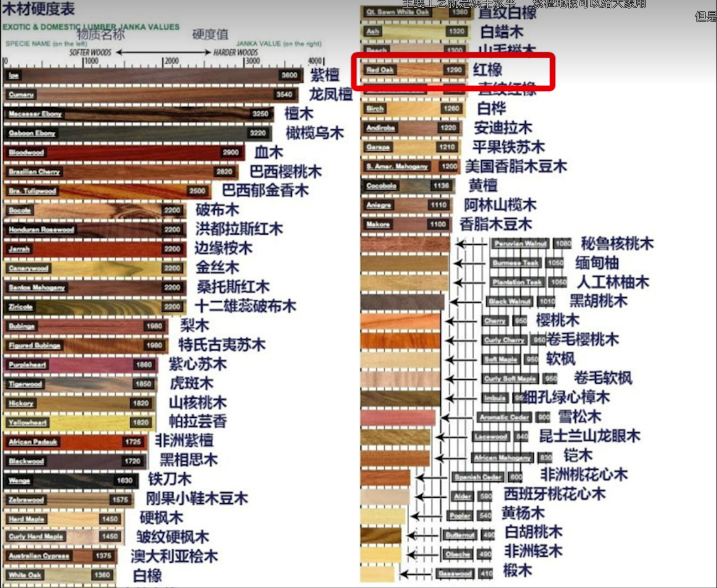Click the Brazilian Cherry label
The height and width of the screenshot is (588, 717).
[x=34, y=172]
